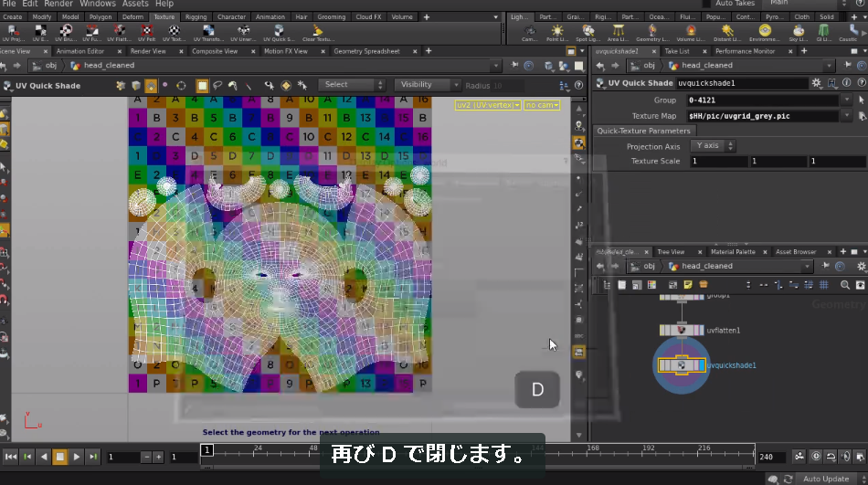
Task: Open the Select mode dropdown
Action: (352, 85)
